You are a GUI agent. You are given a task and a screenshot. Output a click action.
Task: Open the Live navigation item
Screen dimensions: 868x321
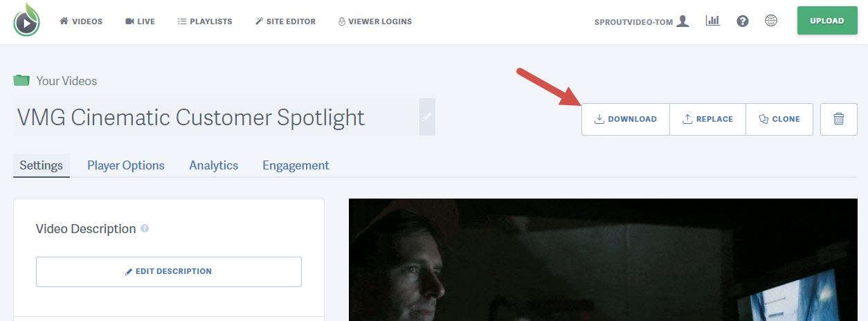tap(140, 21)
